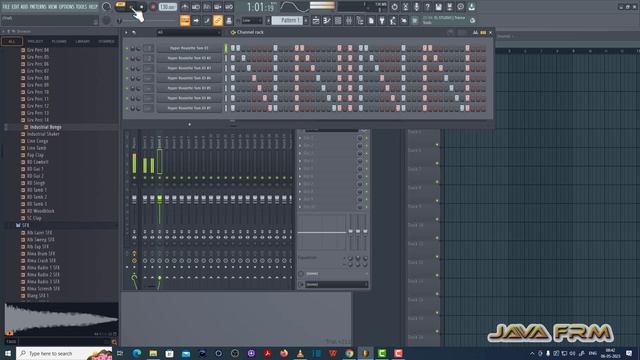Click the top channel's name button
This screenshot has width=640, height=360.
coord(189,48)
